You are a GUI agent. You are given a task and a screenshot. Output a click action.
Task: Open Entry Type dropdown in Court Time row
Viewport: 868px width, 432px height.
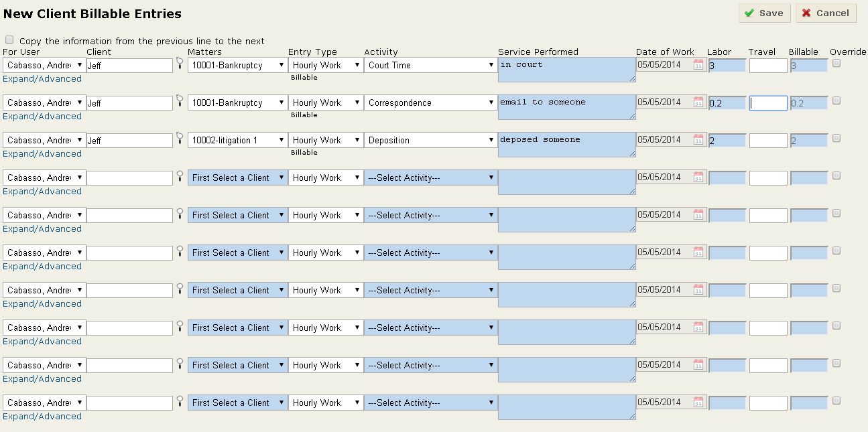(x=326, y=65)
